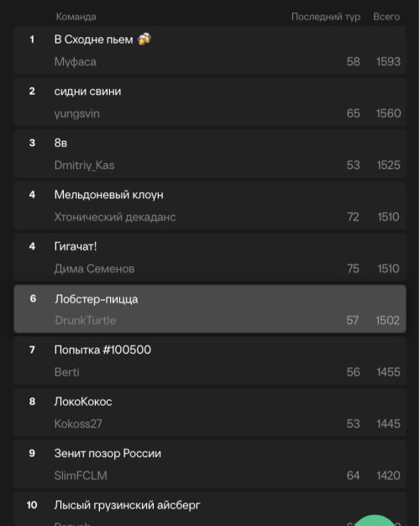
Task: Select the сидни свини team row
Action: [x=210, y=102]
